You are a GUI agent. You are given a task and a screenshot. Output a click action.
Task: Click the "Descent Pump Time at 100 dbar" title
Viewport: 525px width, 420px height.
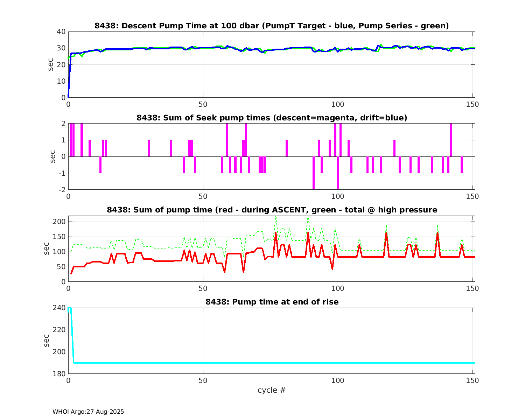click(x=272, y=26)
